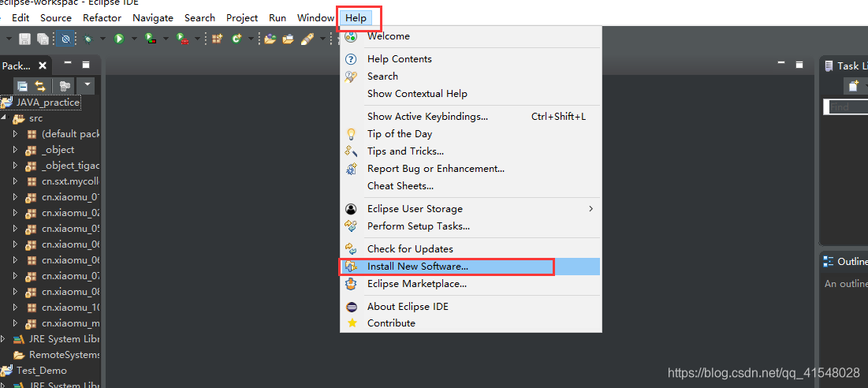Maximize the Package Explorer view
The height and width of the screenshot is (388, 868).
[x=86, y=65]
